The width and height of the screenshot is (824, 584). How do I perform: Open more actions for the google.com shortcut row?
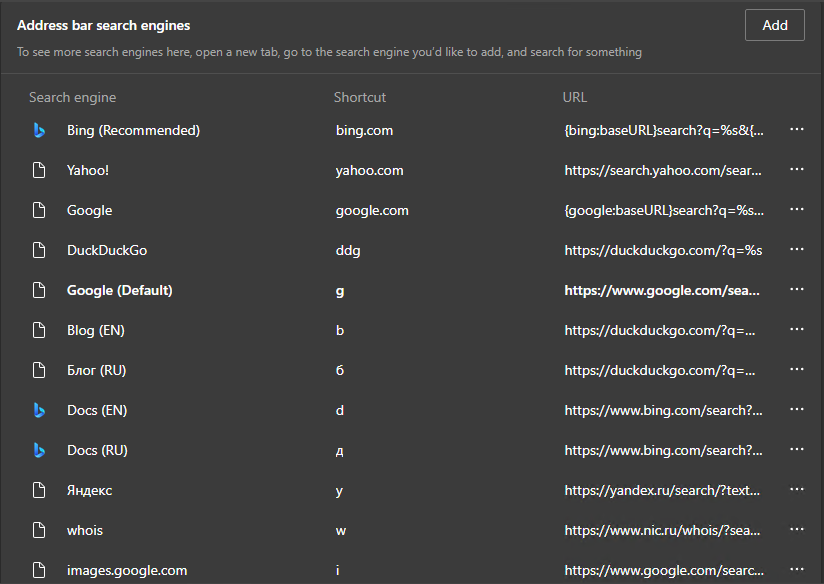[x=797, y=209]
